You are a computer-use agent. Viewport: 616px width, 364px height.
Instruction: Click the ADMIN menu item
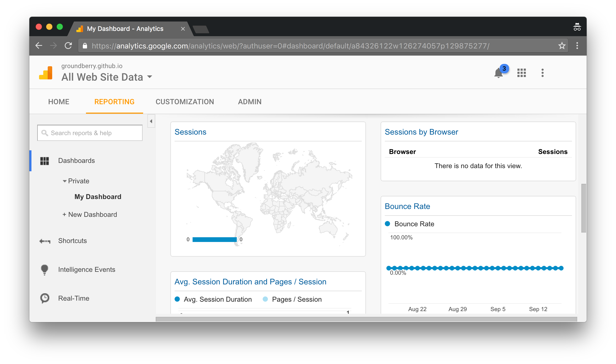250,101
